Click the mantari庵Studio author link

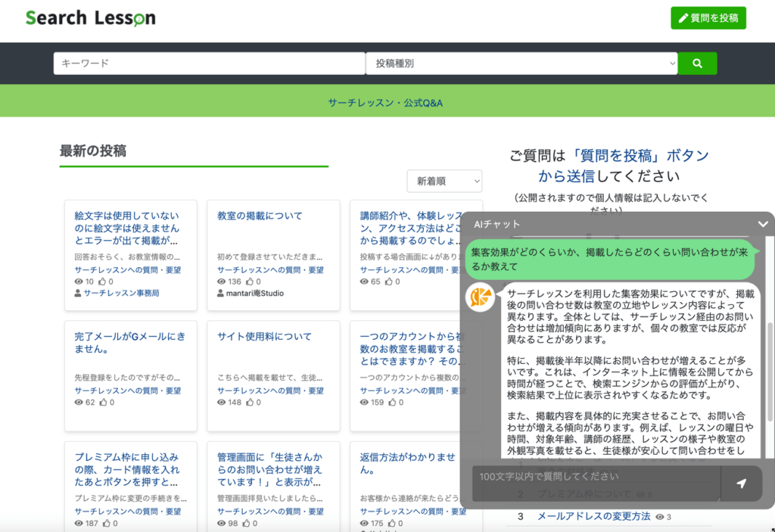coord(254,293)
